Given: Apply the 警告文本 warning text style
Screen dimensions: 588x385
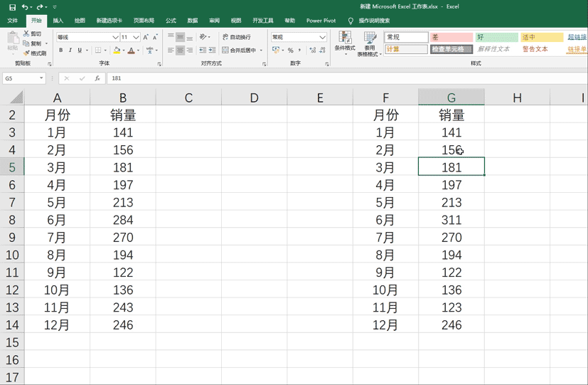Looking at the screenshot, I should 535,49.
